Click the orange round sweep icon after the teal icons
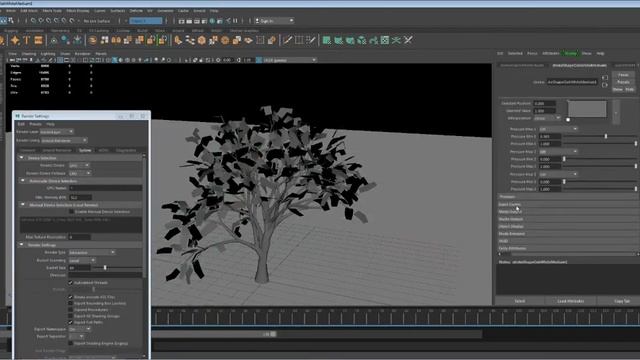Viewport: 640px width, 360px height. [x=93, y=40]
